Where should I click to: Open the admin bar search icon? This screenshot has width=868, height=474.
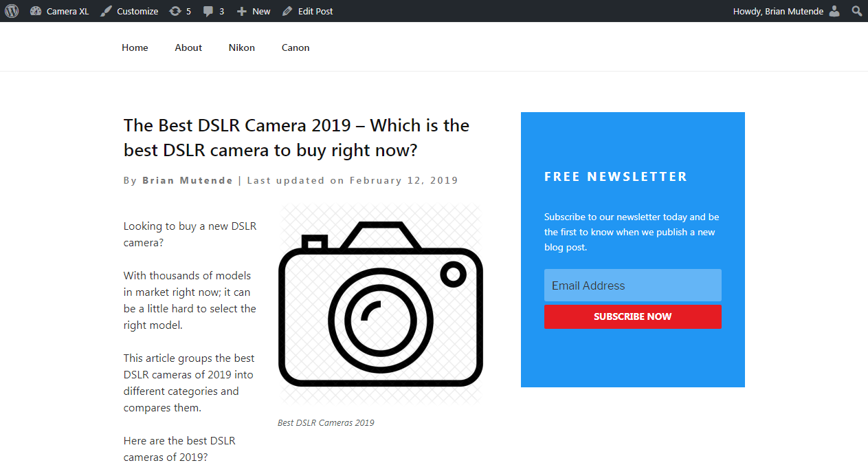pos(857,11)
